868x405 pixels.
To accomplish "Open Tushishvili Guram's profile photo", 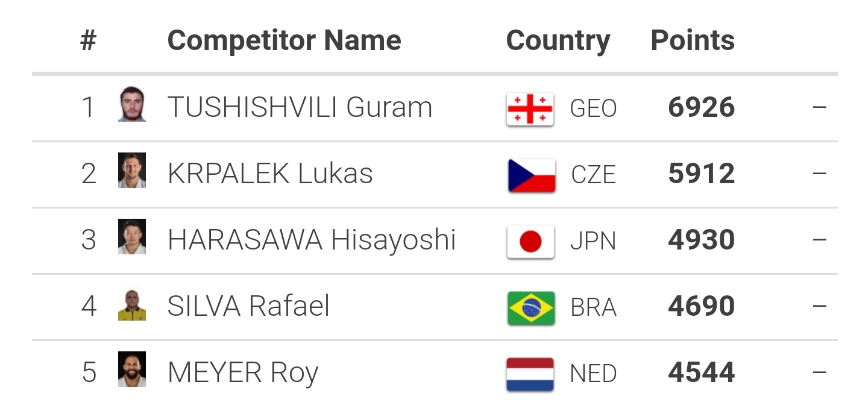I will tap(132, 104).
